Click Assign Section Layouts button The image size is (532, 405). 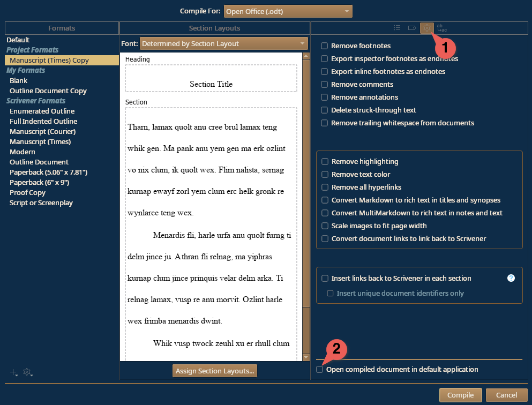[215, 371]
